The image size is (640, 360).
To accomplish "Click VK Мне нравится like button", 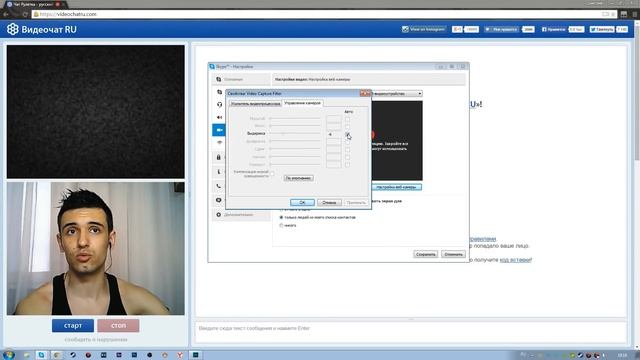I will (x=502, y=29).
